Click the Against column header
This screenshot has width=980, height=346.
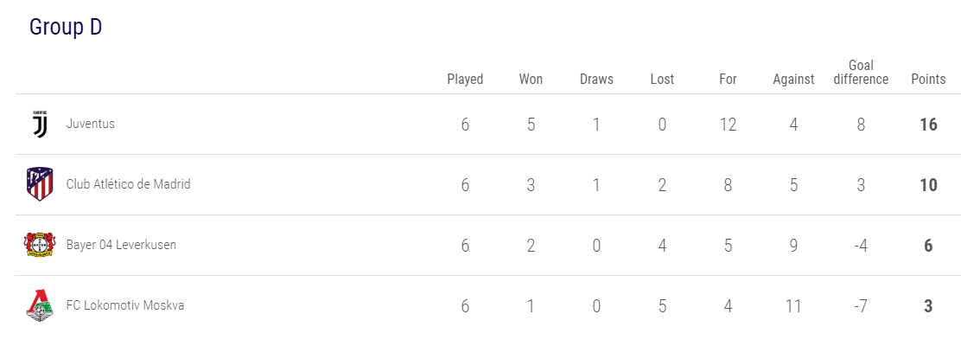(x=793, y=80)
